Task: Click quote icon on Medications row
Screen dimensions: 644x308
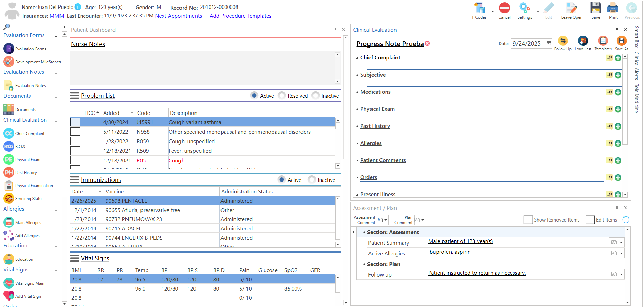Action: coord(609,92)
